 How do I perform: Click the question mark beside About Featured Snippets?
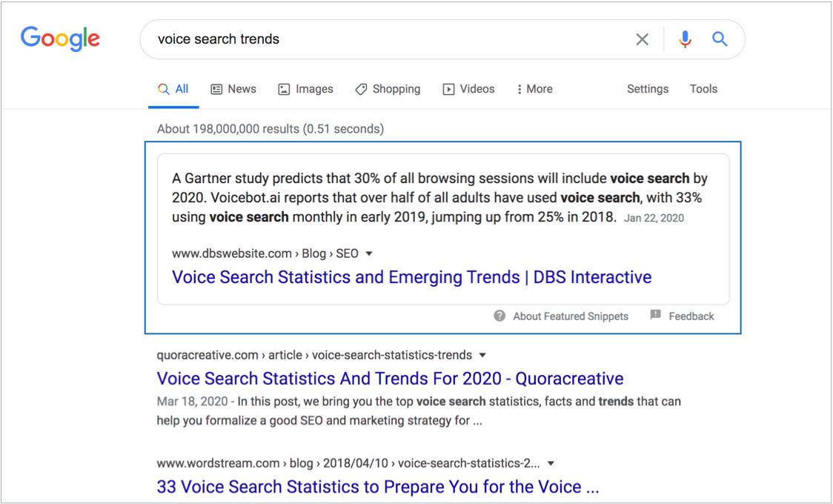(x=500, y=315)
